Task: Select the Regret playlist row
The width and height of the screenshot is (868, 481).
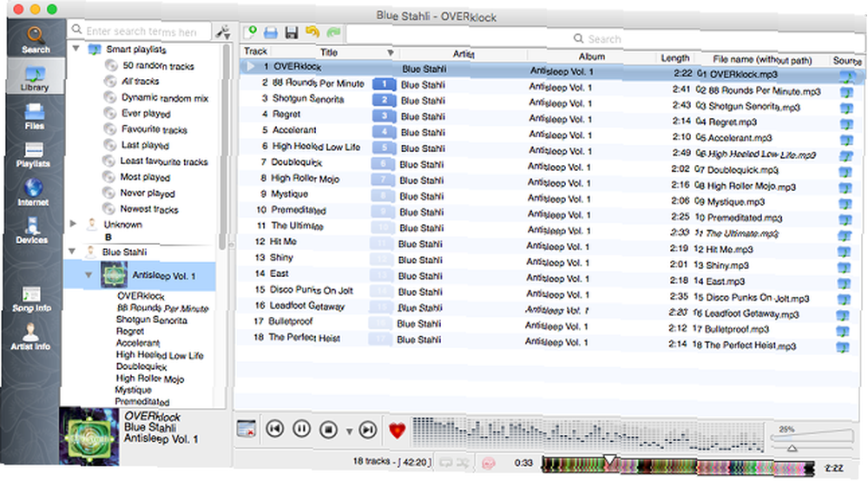Action: (548, 118)
